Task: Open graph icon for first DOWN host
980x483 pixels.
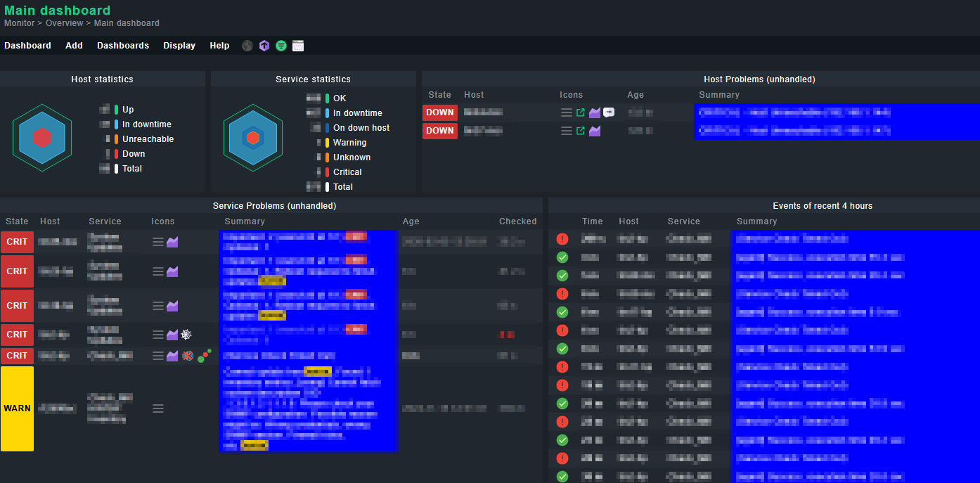Action: tap(595, 112)
